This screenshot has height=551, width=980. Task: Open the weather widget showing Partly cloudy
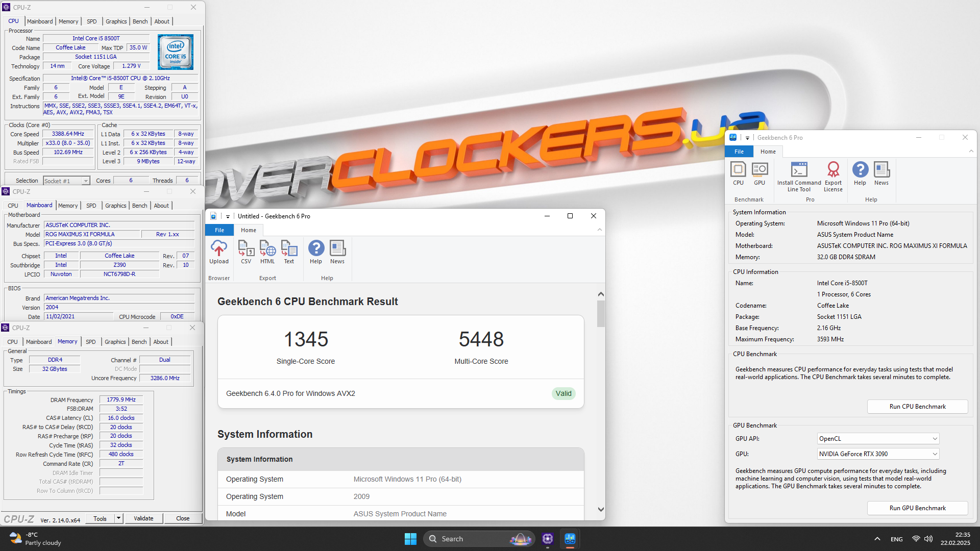point(36,539)
